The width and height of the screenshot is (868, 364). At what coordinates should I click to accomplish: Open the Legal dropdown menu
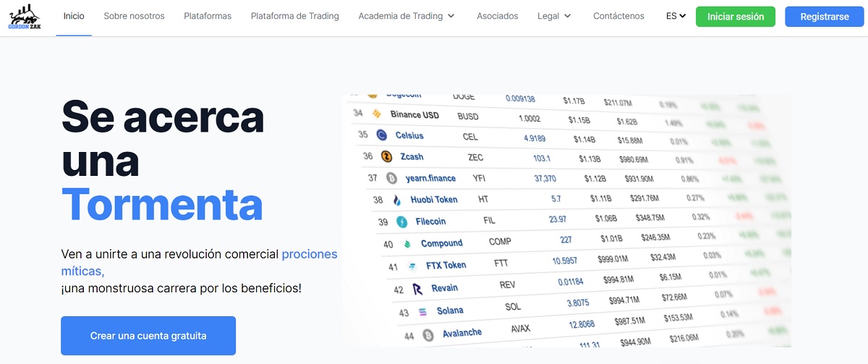554,16
